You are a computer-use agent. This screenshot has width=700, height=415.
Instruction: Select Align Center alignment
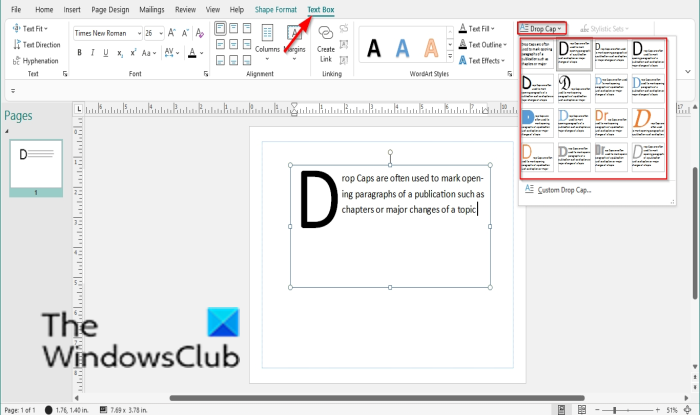pyautogui.click(x=233, y=44)
